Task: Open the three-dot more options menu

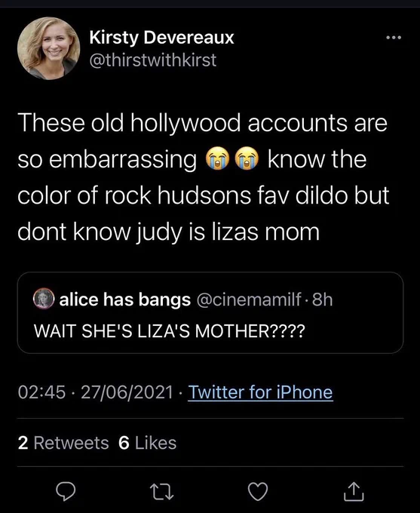Action: click(x=393, y=38)
